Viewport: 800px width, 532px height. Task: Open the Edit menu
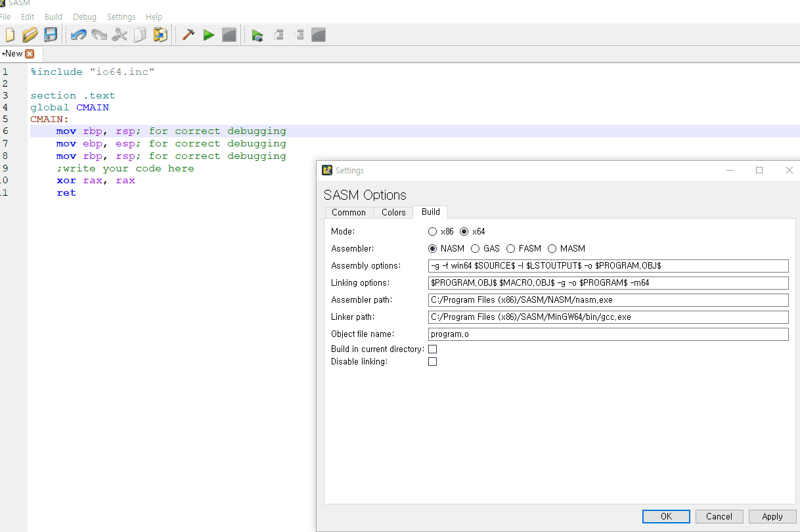click(x=28, y=16)
